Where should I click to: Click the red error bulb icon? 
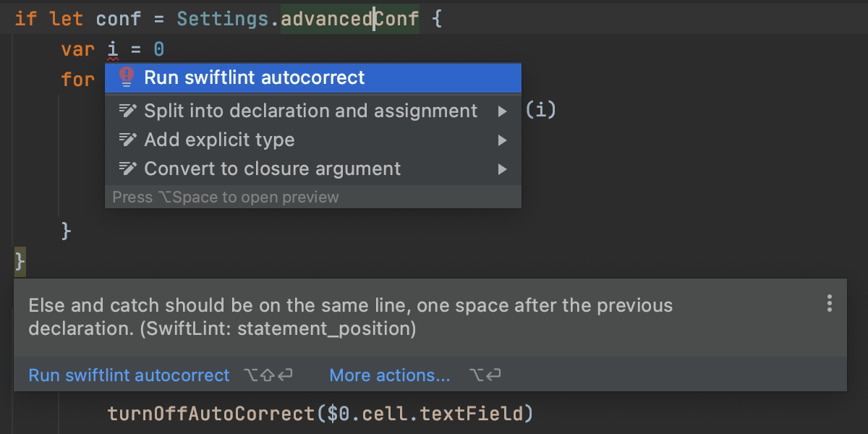tap(127, 77)
